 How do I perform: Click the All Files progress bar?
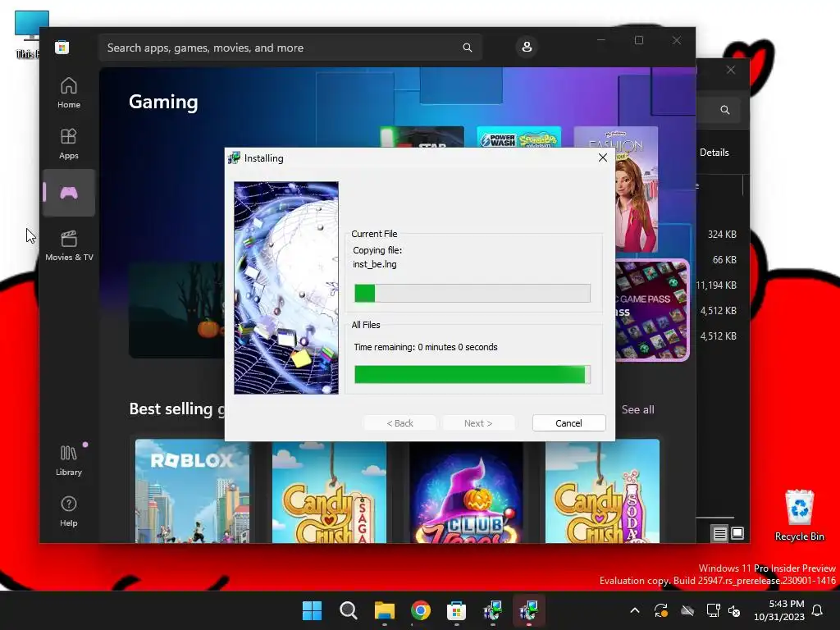click(x=472, y=374)
